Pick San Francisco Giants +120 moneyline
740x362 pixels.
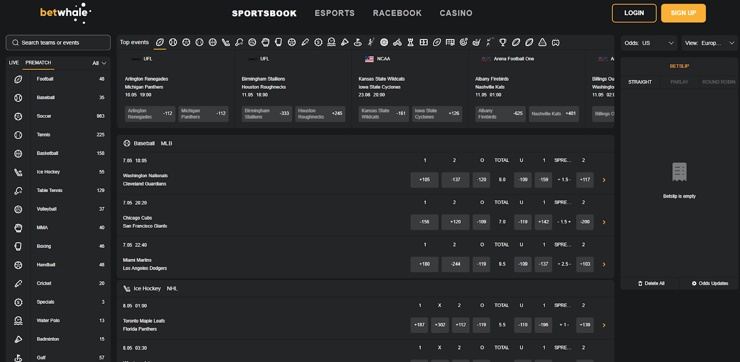[455, 222]
